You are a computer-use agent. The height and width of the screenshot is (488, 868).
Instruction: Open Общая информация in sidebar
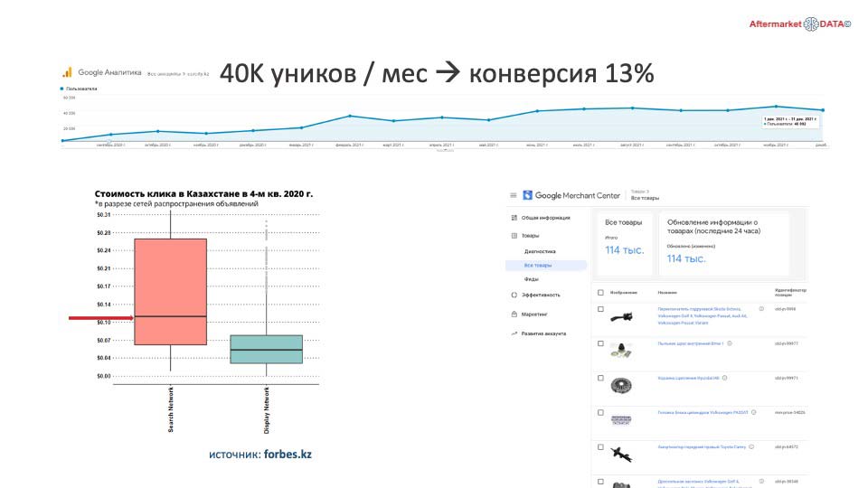545,218
